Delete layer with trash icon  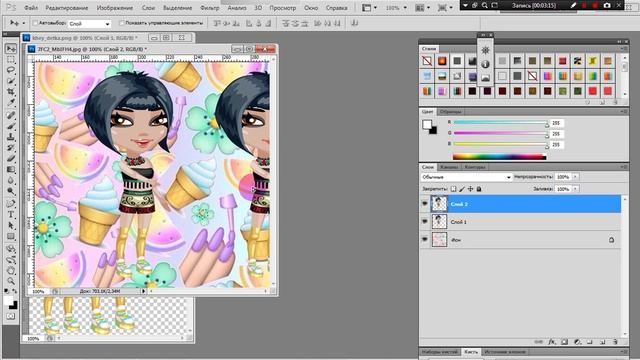[615, 342]
